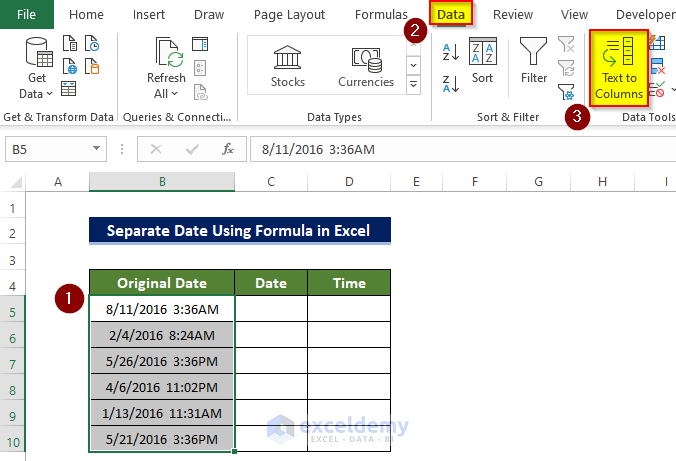676x461 pixels.
Task: Expand the Data Types gallery
Action: [x=414, y=85]
